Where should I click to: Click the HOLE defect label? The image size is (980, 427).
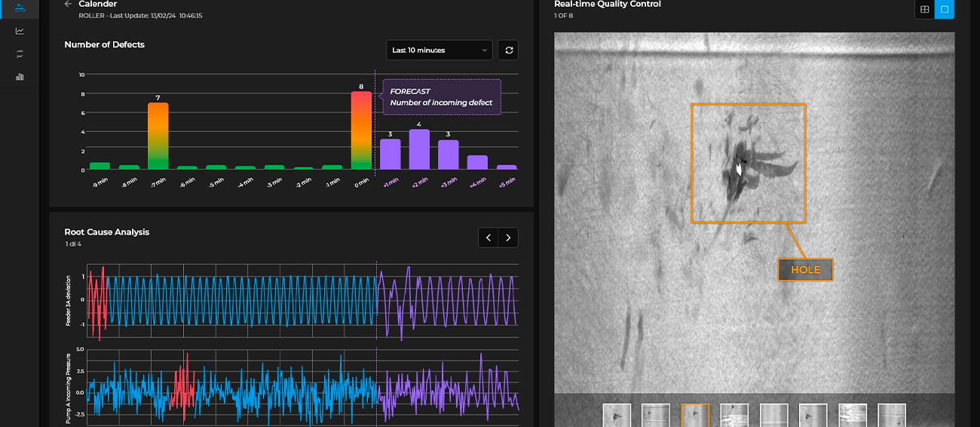point(805,270)
